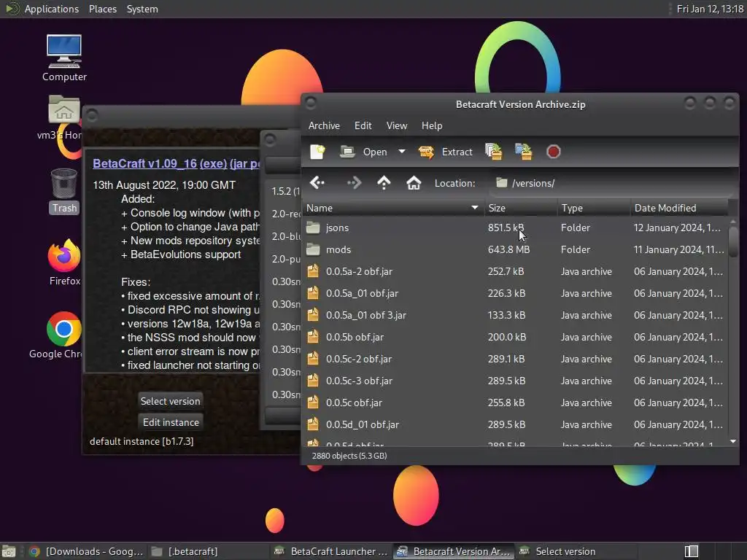Click the 643.8 MB size cell
The height and width of the screenshot is (560, 747).
coord(508,249)
